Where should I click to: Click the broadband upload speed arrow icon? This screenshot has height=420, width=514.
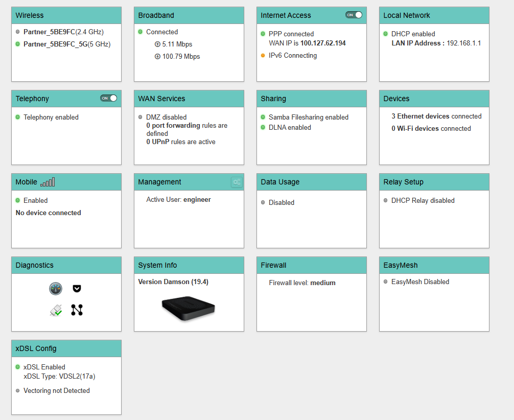(157, 44)
